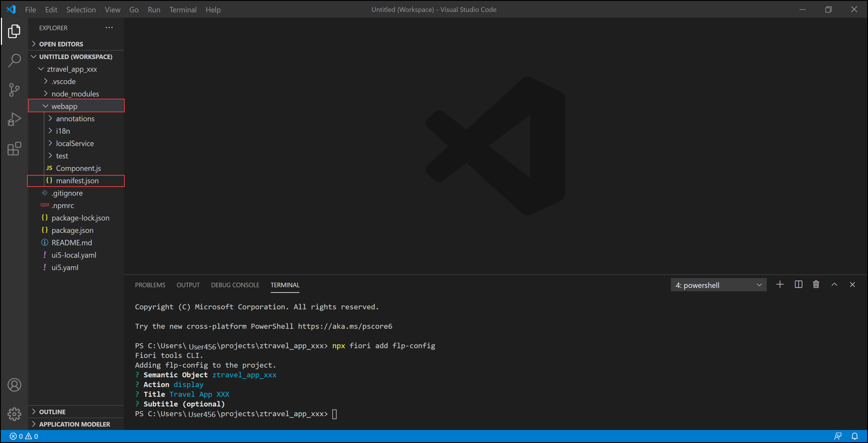Expand the Outline section
The height and width of the screenshot is (443, 868).
(76, 412)
